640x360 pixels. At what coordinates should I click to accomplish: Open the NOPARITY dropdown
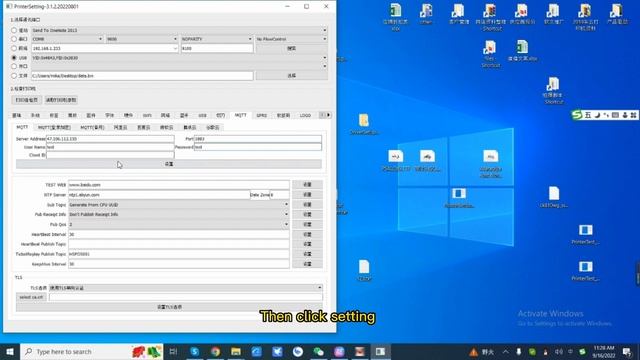tap(217, 39)
